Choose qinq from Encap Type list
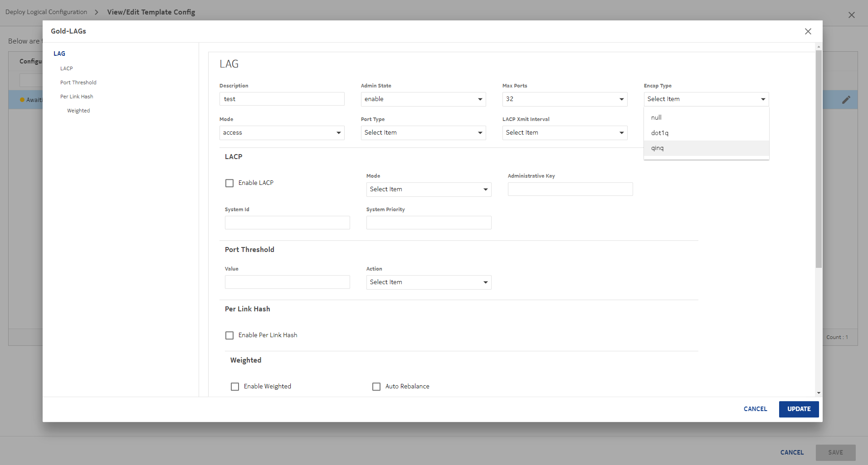 706,148
